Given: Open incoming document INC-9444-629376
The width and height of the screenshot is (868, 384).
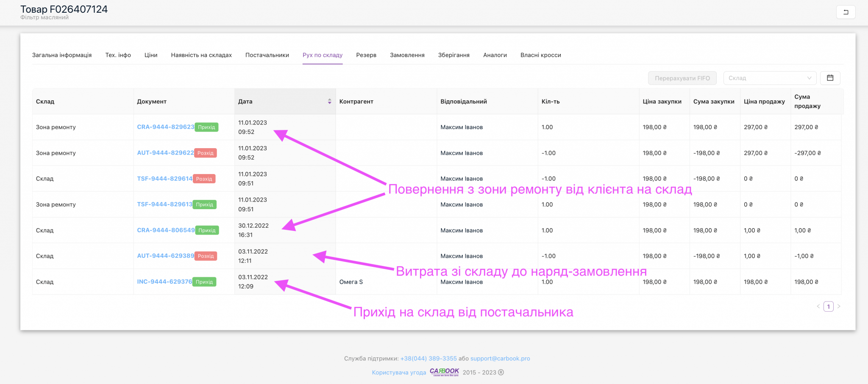Looking at the screenshot, I should (164, 282).
